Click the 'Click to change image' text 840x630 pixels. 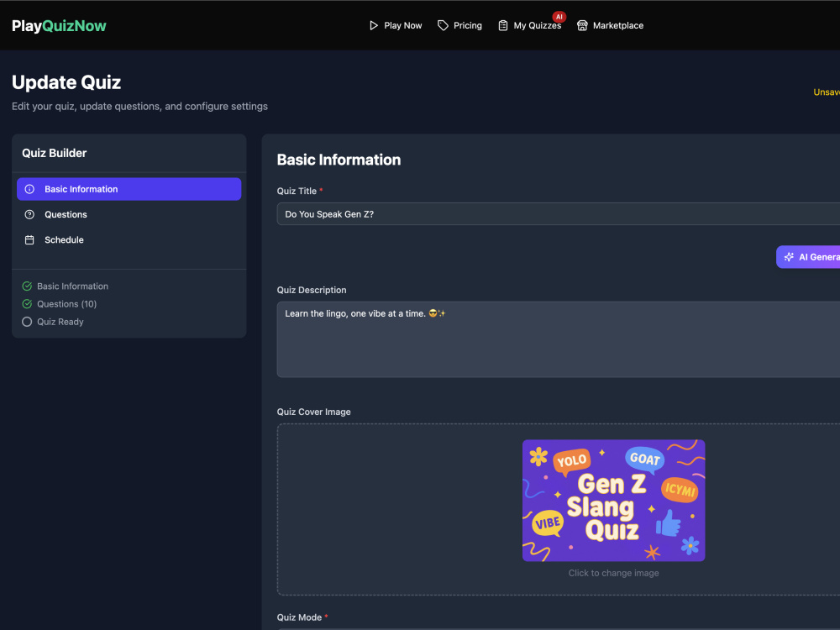613,573
